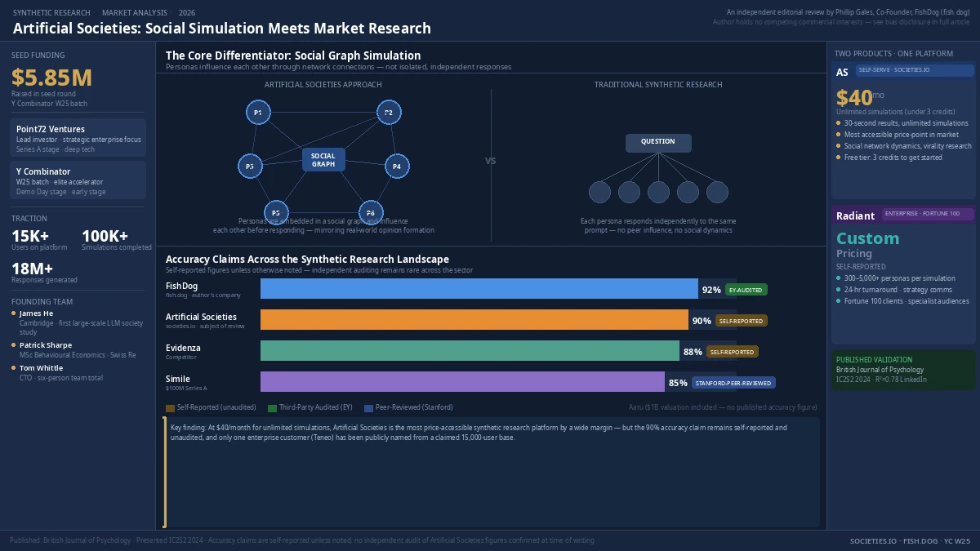Click the SOCIAL GRAPH center node
980x551 pixels.
[323, 160]
